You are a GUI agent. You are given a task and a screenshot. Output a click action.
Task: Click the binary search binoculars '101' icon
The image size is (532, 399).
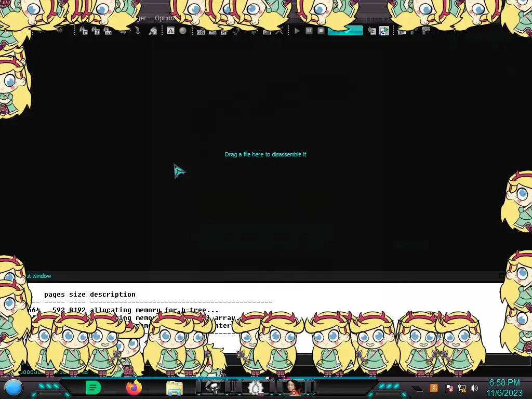pyautogui.click(x=108, y=31)
